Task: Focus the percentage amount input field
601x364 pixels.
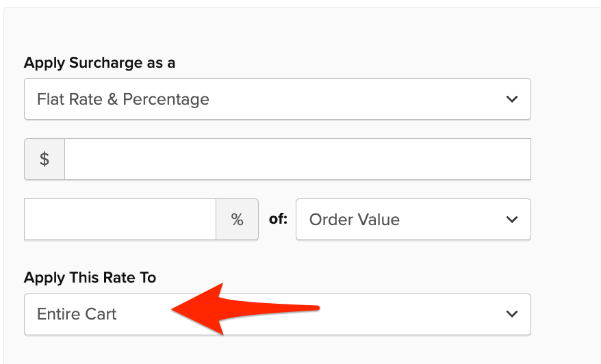Action: (120, 220)
